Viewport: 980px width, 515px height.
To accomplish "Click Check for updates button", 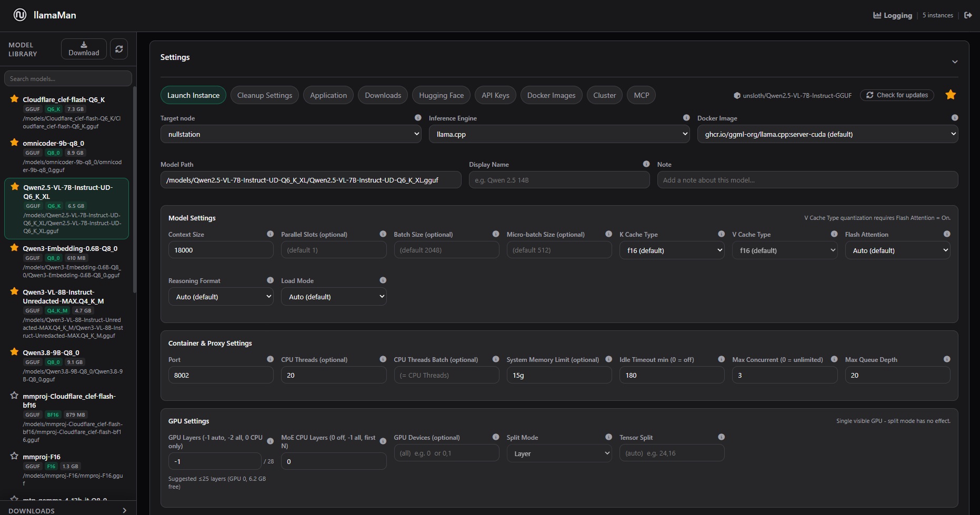I will [897, 95].
